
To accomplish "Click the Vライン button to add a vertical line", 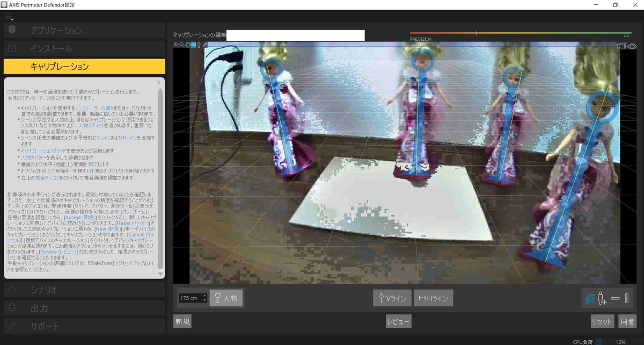I will point(391,298).
